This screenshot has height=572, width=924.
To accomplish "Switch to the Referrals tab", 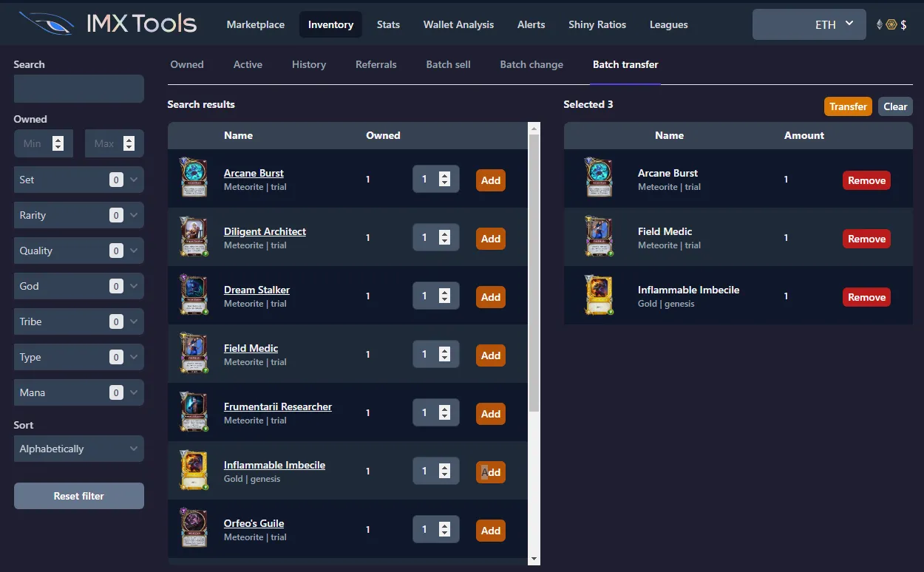I will pos(376,64).
